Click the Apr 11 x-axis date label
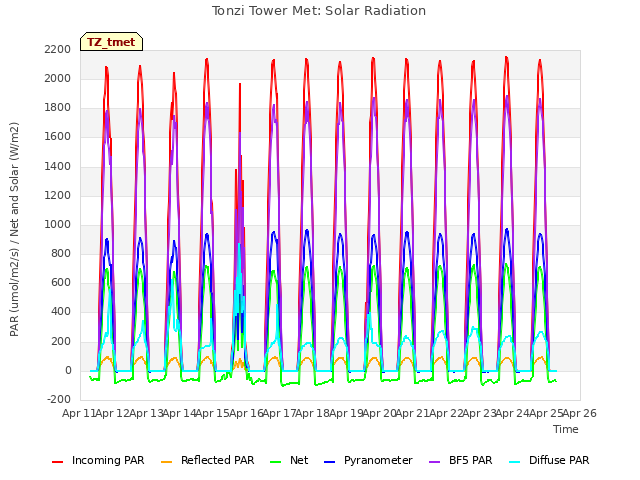The image size is (640, 480). coord(78,413)
